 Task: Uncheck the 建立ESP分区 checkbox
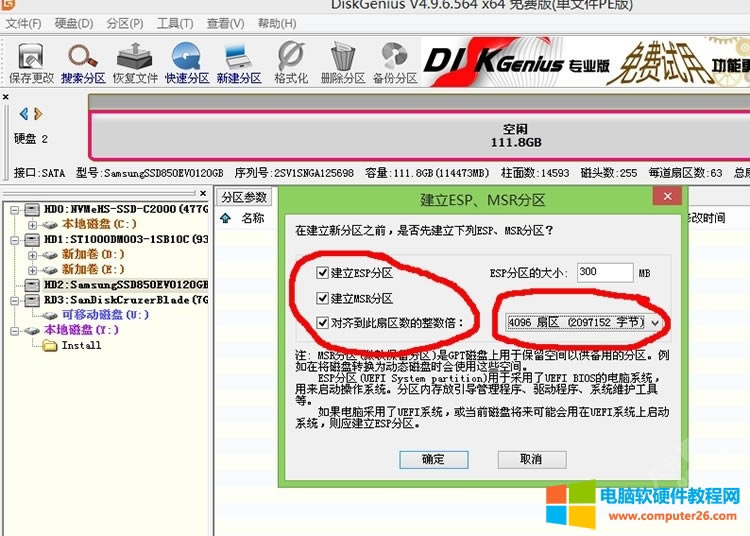pyautogui.click(x=321, y=273)
